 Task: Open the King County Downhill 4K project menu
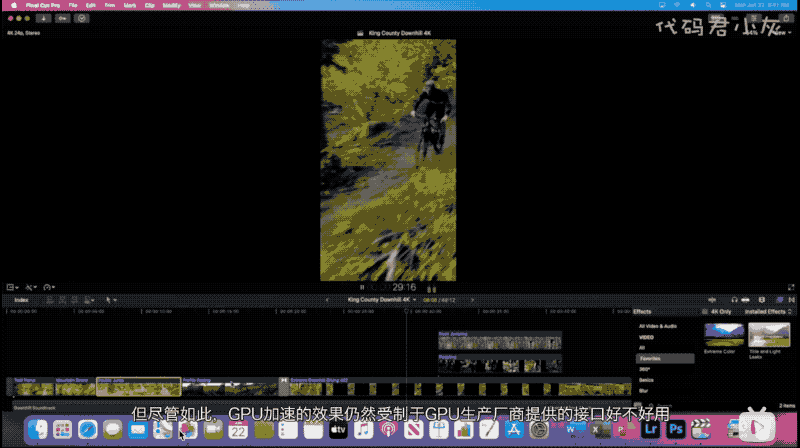click(382, 299)
